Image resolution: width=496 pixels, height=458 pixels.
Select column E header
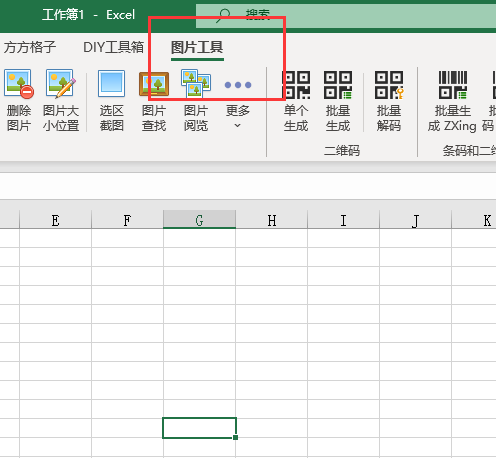(55, 220)
